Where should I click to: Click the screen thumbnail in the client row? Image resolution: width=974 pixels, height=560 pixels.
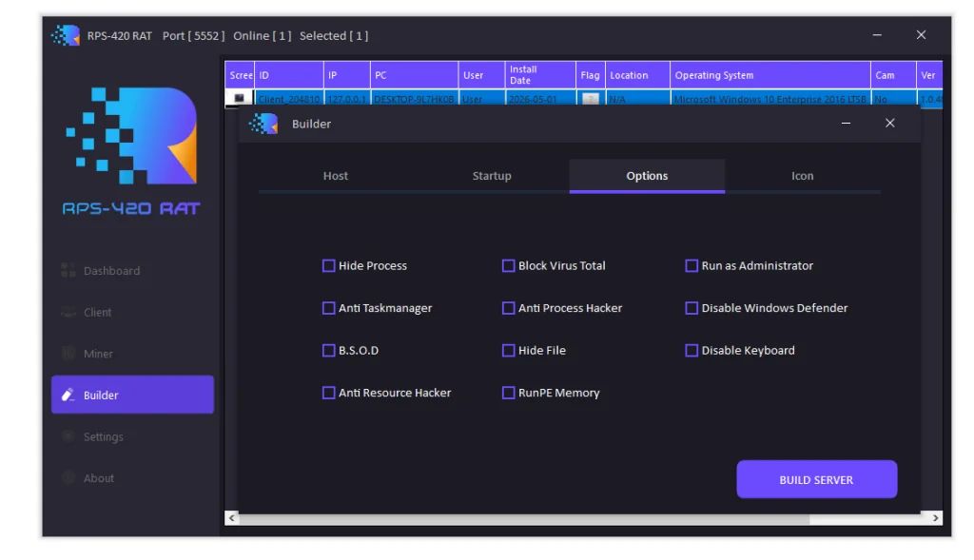[239, 98]
